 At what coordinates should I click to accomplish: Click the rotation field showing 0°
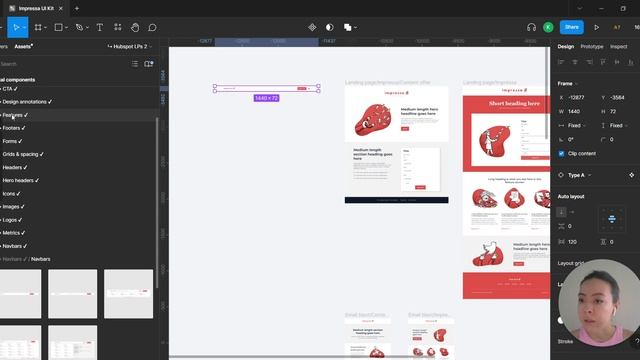point(570,140)
